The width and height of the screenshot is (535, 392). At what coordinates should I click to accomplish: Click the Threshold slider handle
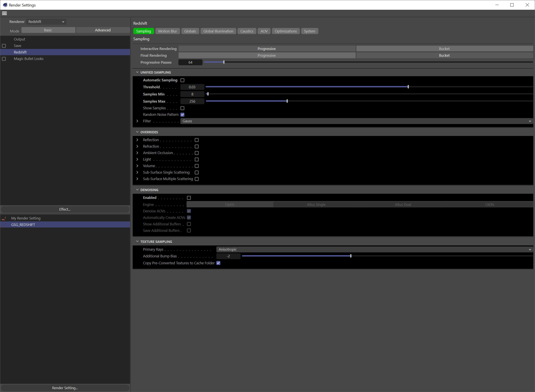tap(408, 87)
